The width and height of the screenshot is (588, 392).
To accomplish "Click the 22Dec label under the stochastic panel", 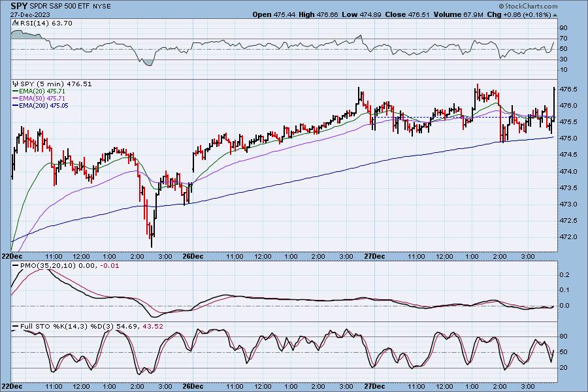I will (x=12, y=386).
